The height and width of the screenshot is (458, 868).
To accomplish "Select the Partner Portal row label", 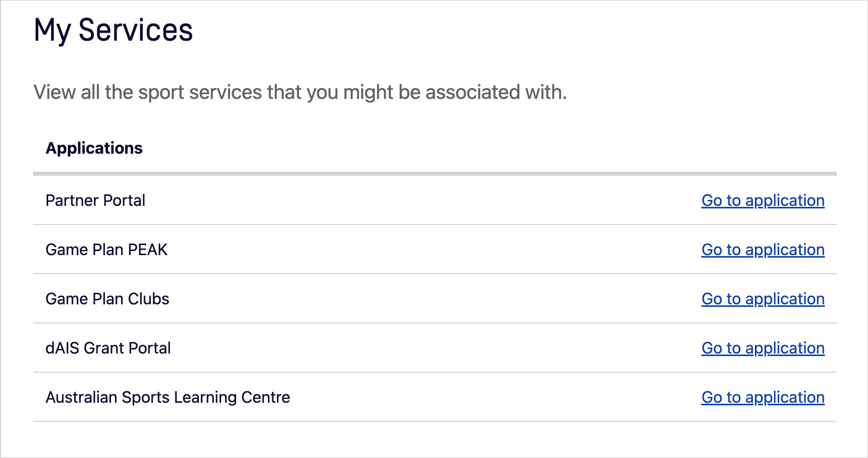I will coord(95,200).
